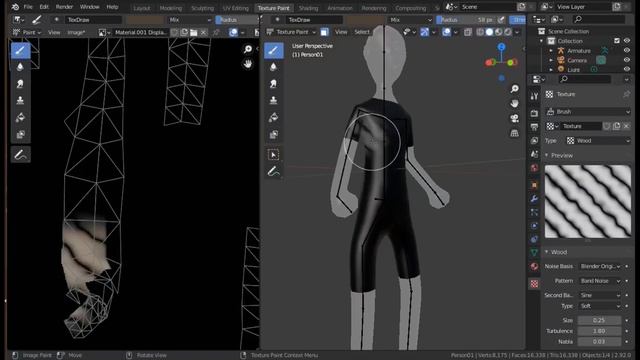Collapse the Wood panel

click(547, 252)
